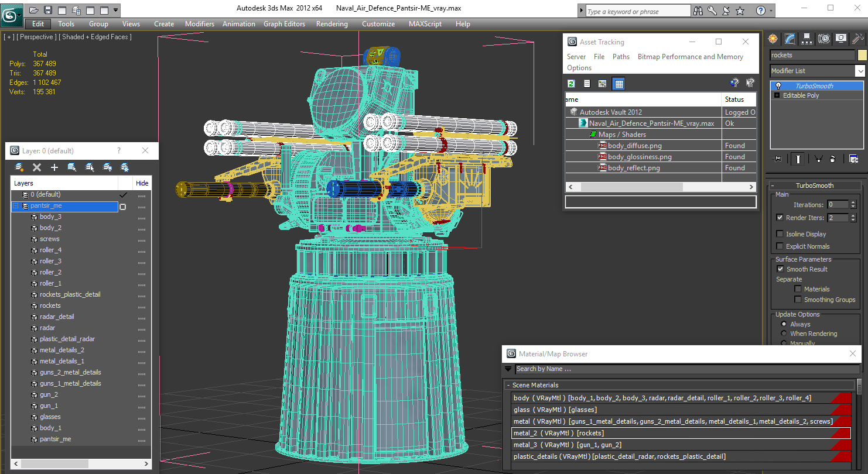Click Make Unique icon below modifier stack
The image size is (868, 474).
818,159
